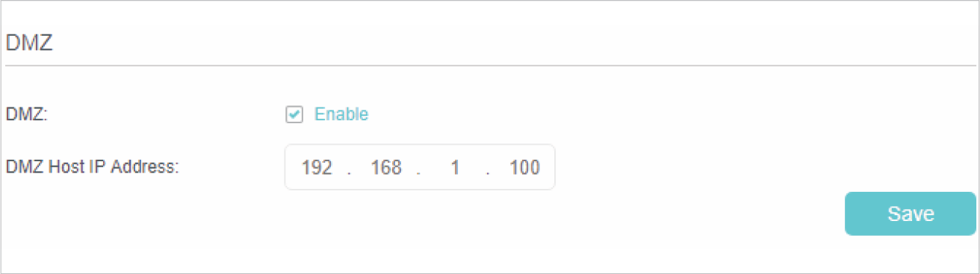Click the blue Enable label text
Viewport: 980px width, 274px height.
pyautogui.click(x=341, y=115)
